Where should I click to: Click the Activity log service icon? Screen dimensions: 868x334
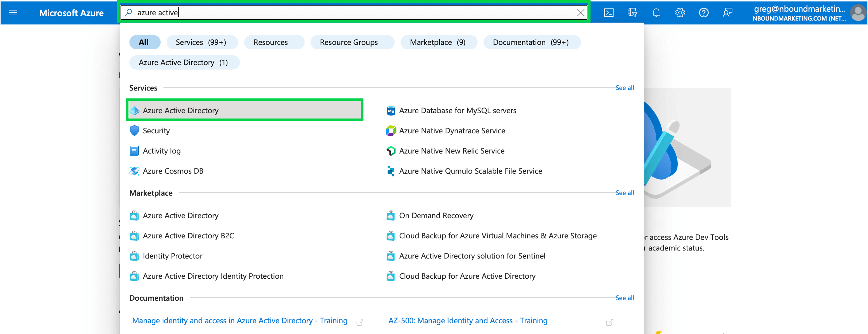136,150
